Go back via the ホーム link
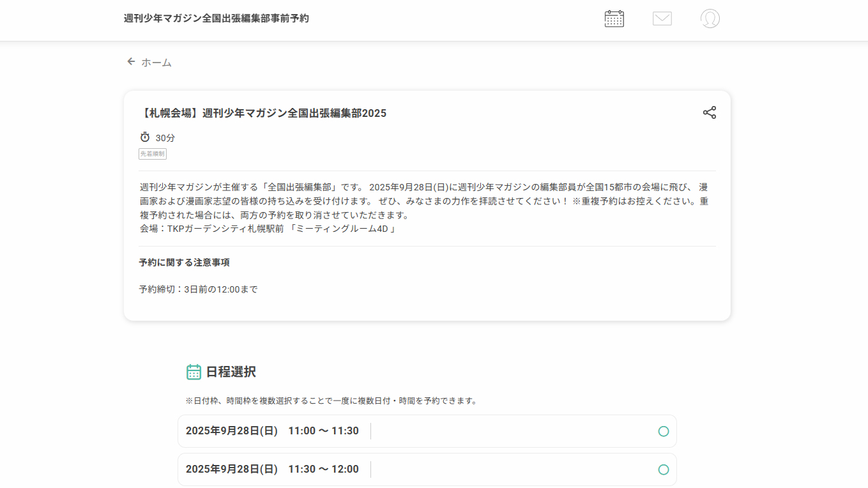 [156, 63]
